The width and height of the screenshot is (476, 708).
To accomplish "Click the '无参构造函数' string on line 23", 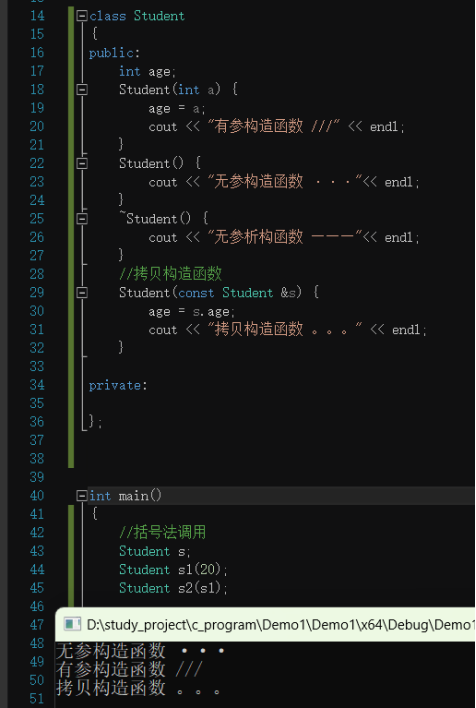I will point(285,182).
